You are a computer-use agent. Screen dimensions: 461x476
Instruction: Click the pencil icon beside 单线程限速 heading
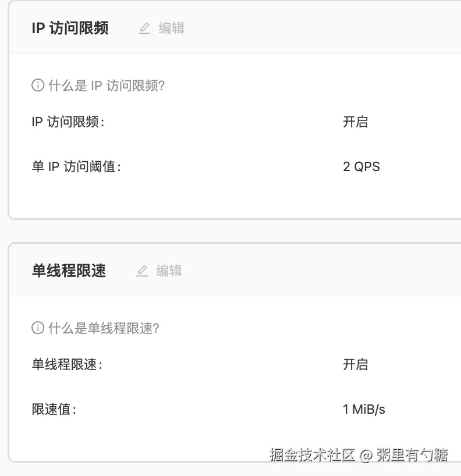[142, 271]
